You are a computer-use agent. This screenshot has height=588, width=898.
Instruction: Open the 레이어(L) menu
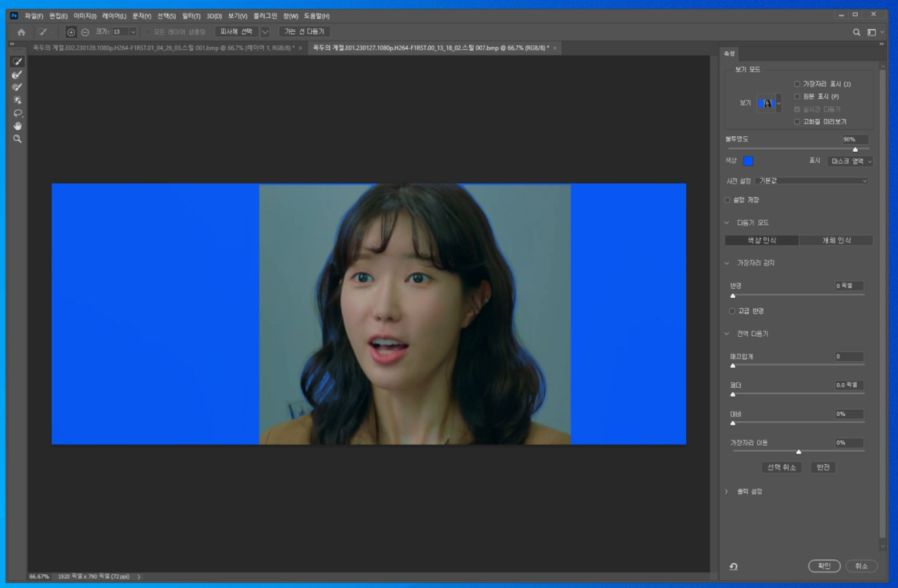[114, 16]
